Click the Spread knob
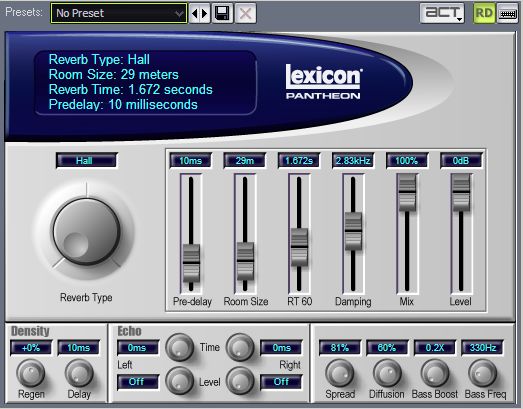Viewport: 523px width, 409px height. point(340,373)
